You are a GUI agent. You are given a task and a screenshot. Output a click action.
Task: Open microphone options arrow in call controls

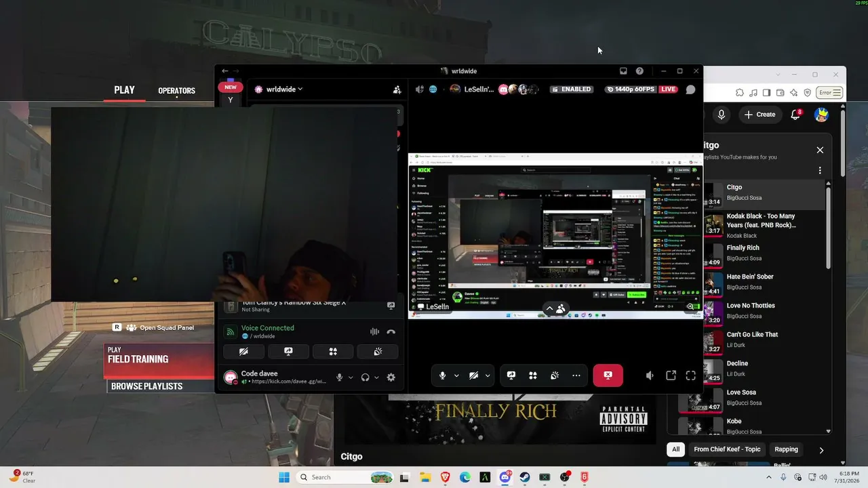456,375
